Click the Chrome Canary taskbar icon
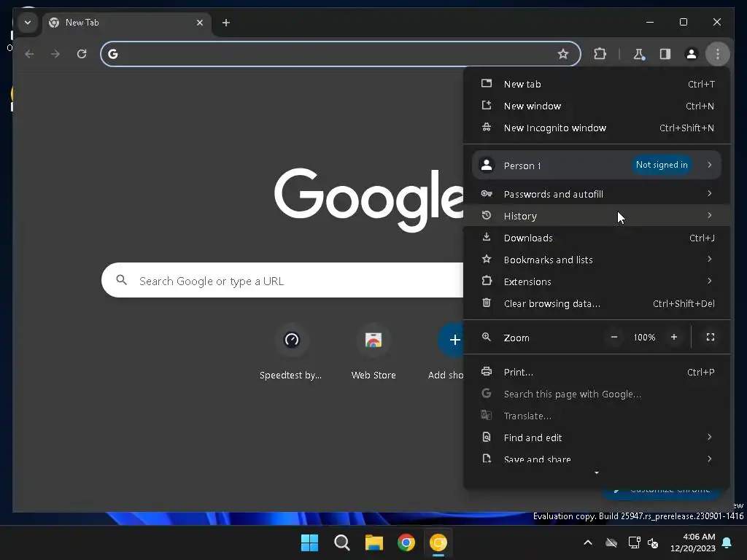747x560 pixels. [x=438, y=542]
